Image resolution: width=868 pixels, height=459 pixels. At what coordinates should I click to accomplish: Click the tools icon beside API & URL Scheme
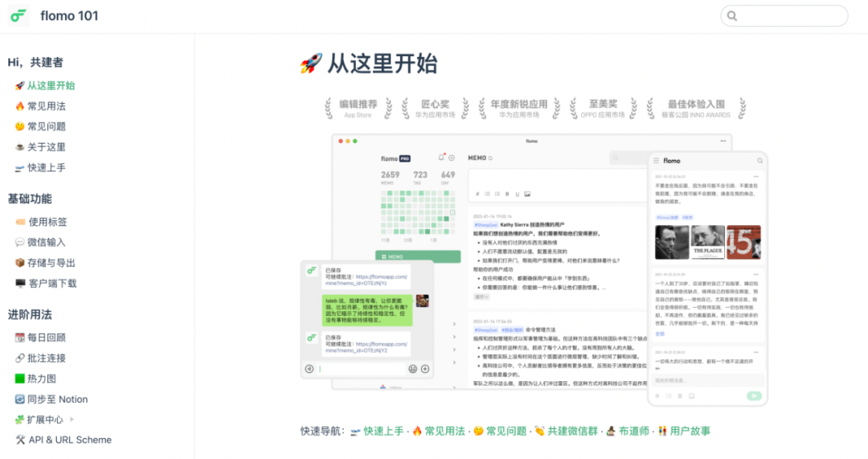(x=20, y=441)
